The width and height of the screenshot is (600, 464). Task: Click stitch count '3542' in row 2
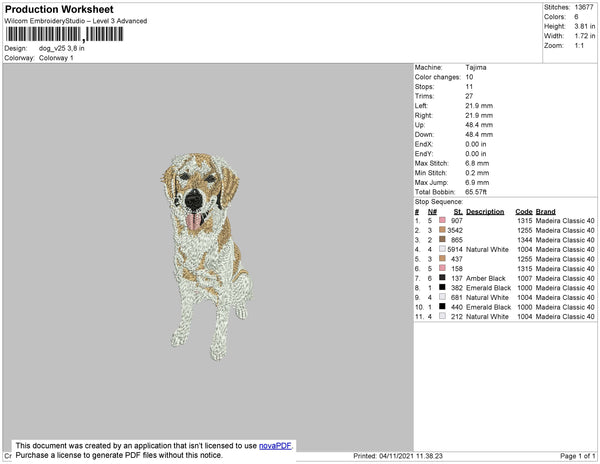click(x=455, y=230)
